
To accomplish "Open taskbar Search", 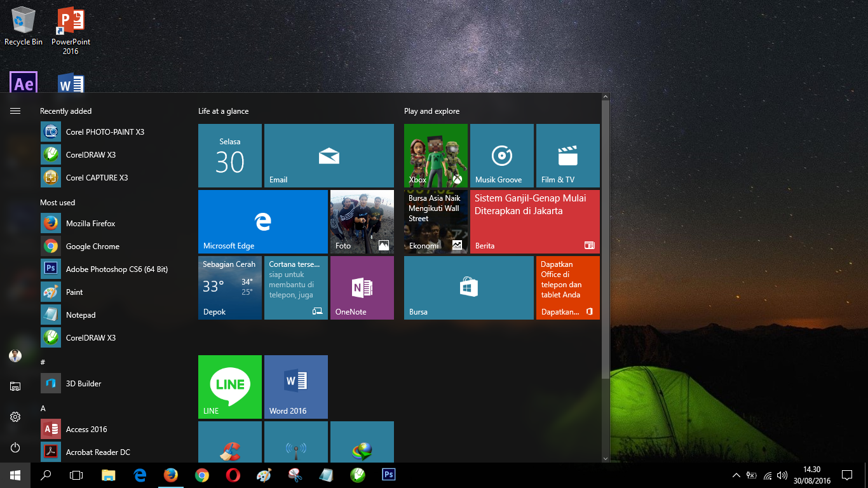I will [46, 475].
